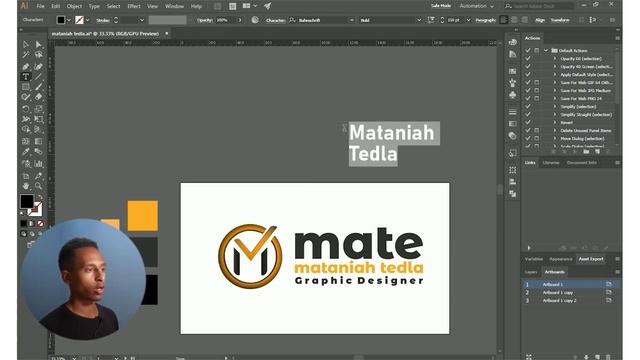Toggle checkmark for Opacity 60 action
640x360 pixels.
tap(528, 59)
